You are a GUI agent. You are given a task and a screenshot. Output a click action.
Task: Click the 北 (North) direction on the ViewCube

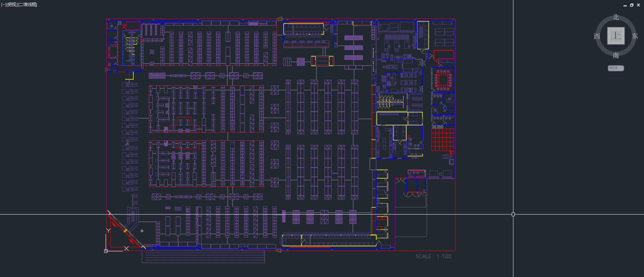[616, 17]
